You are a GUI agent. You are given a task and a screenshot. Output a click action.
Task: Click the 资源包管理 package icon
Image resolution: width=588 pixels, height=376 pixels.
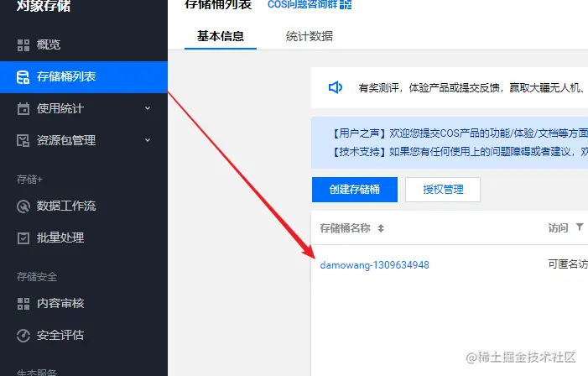tap(23, 141)
